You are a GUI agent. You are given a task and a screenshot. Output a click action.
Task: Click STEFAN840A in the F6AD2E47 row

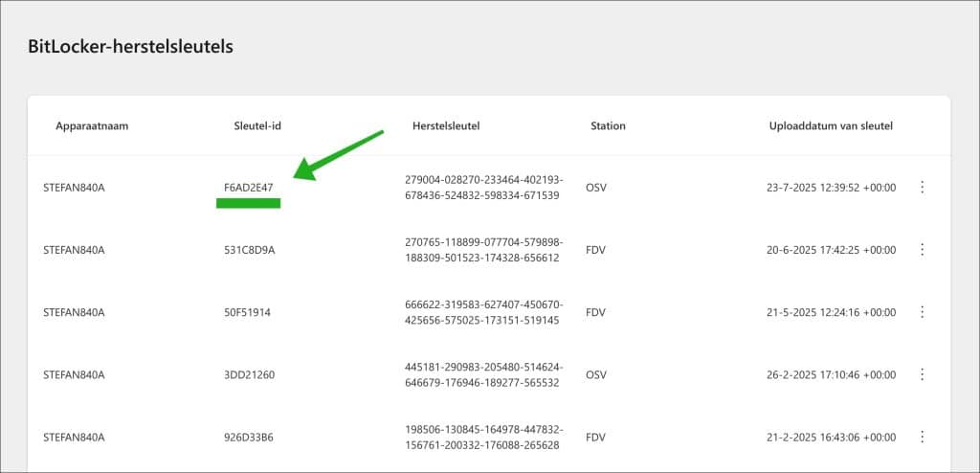[x=74, y=187]
